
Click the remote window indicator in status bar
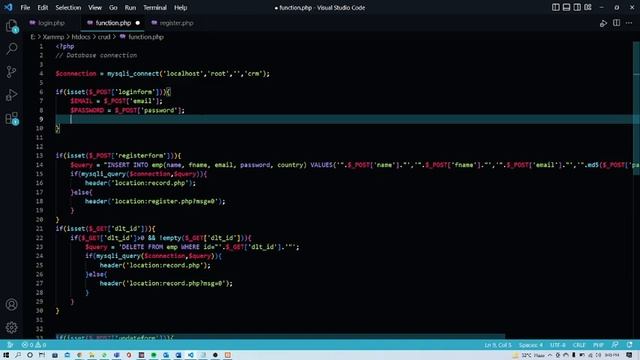click(10, 345)
